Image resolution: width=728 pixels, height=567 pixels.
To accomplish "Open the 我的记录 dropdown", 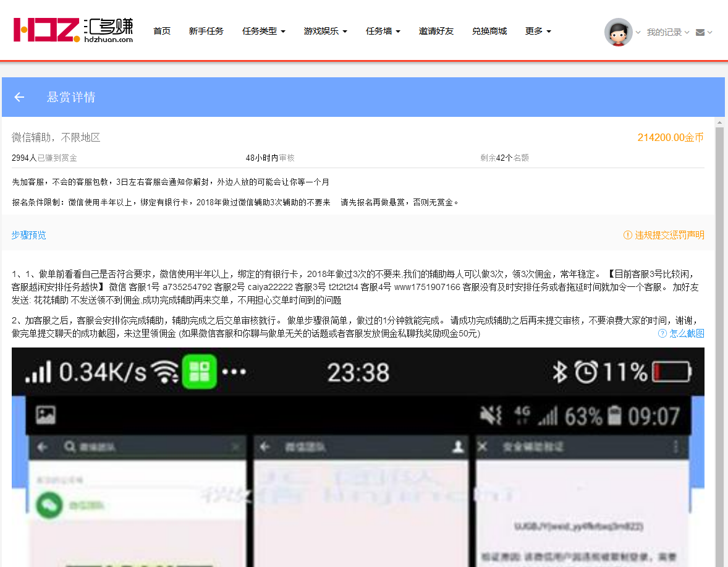I will (x=667, y=33).
